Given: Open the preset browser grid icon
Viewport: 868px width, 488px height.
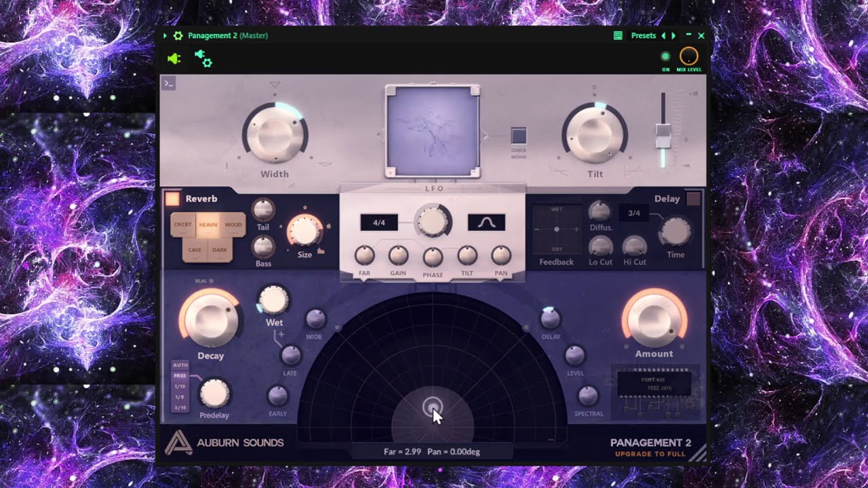Looking at the screenshot, I should click(618, 35).
